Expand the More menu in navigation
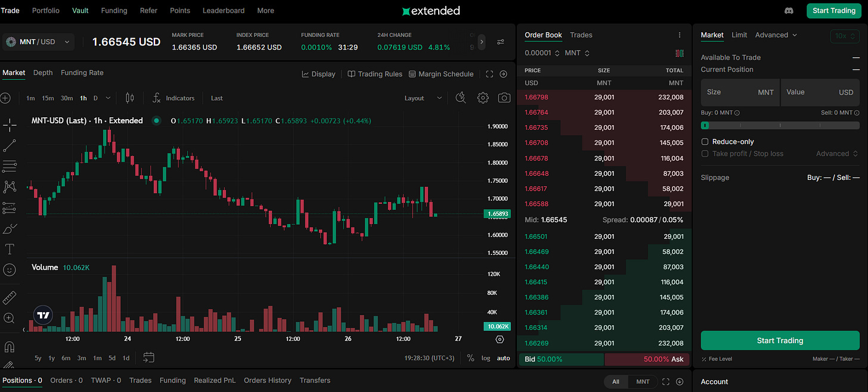The width and height of the screenshot is (868, 392). click(265, 11)
